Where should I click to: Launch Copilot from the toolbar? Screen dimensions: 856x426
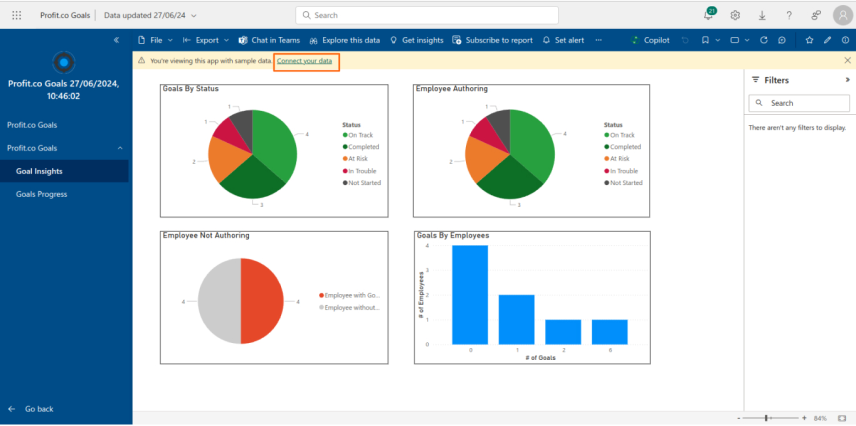650,40
